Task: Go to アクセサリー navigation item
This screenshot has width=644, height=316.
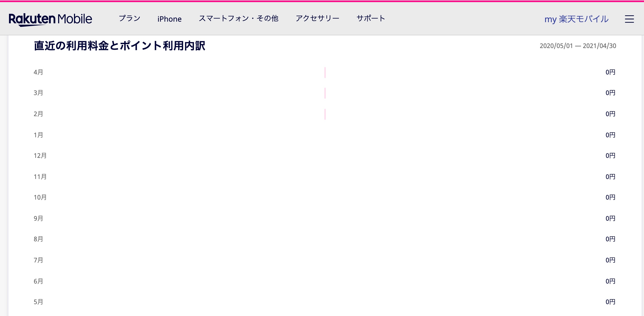Action: (317, 18)
